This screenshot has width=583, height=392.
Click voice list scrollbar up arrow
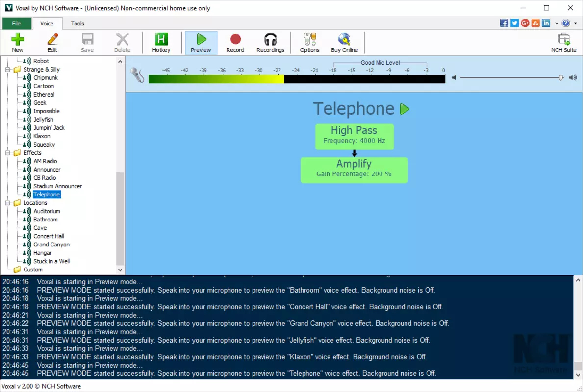[120, 62]
